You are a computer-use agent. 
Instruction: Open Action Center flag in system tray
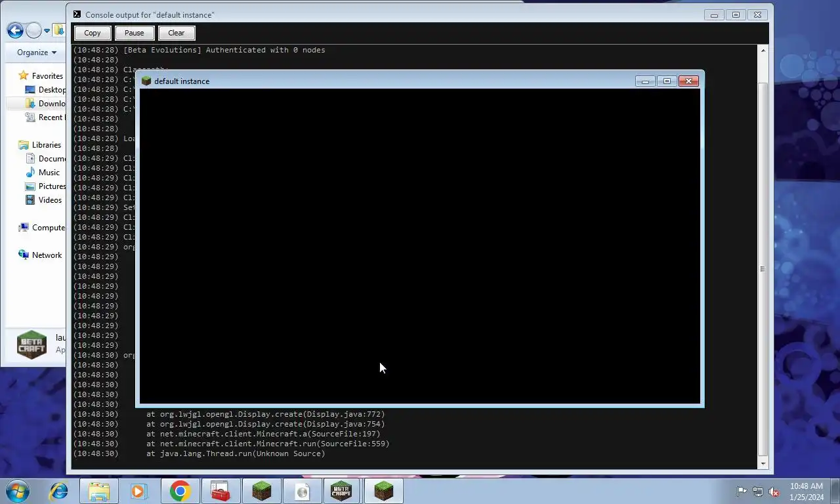pos(742,492)
